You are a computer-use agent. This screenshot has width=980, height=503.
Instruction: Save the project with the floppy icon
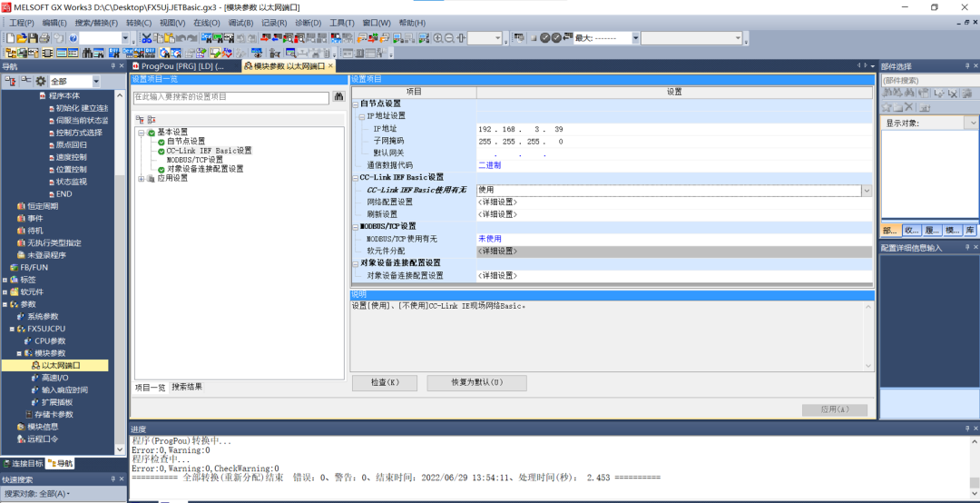(33, 39)
